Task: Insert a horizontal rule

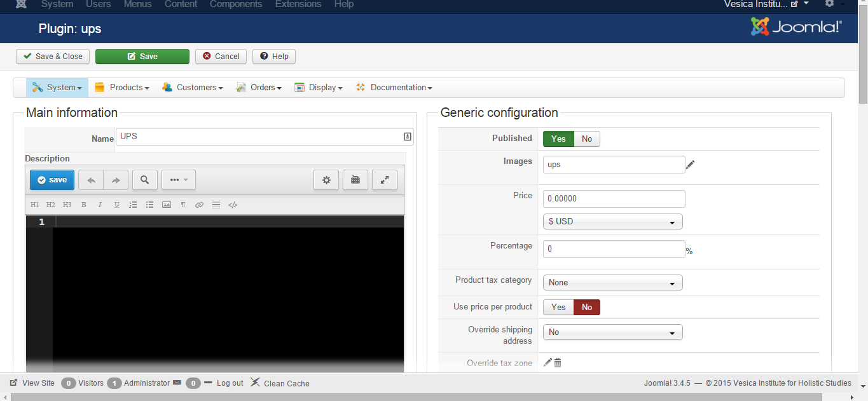Action: click(x=216, y=205)
